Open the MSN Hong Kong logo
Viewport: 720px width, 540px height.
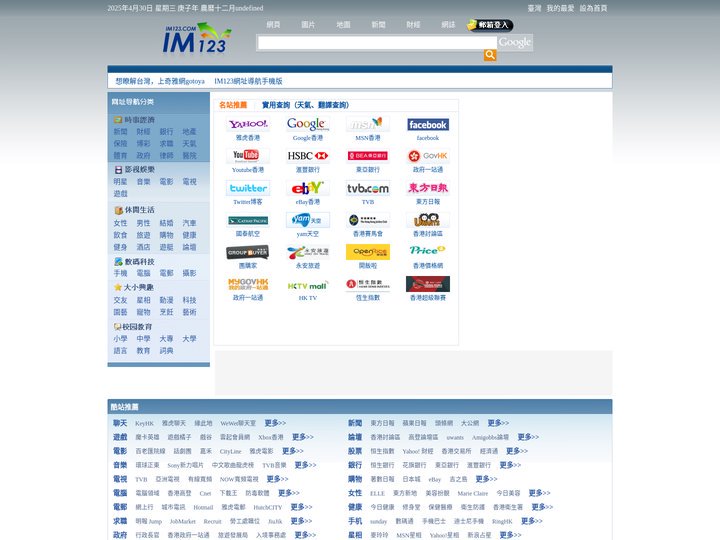coord(368,124)
